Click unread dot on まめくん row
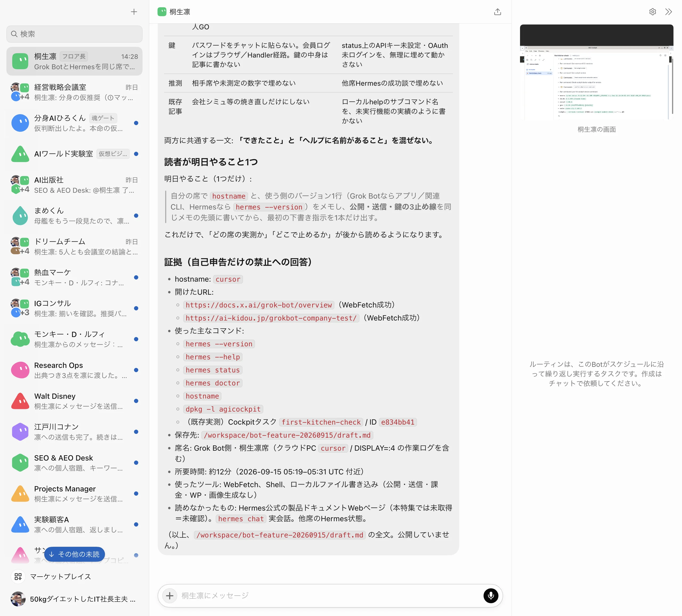This screenshot has width=682, height=616. (x=136, y=216)
